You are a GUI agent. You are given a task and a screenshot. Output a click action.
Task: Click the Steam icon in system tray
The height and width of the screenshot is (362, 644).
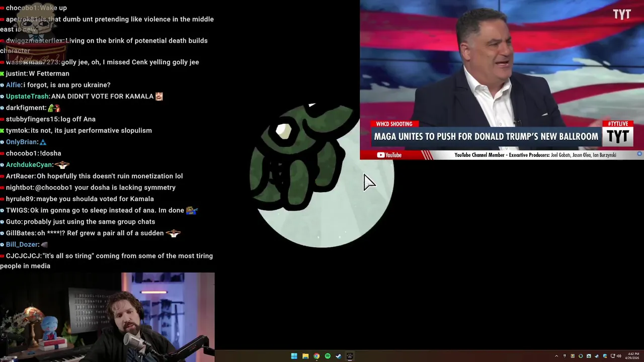pyautogui.click(x=597, y=356)
